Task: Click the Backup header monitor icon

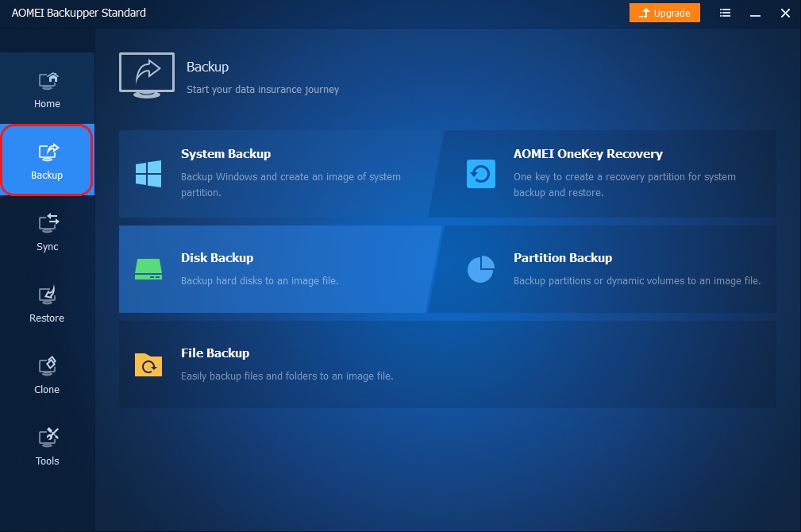Action: 147,75
